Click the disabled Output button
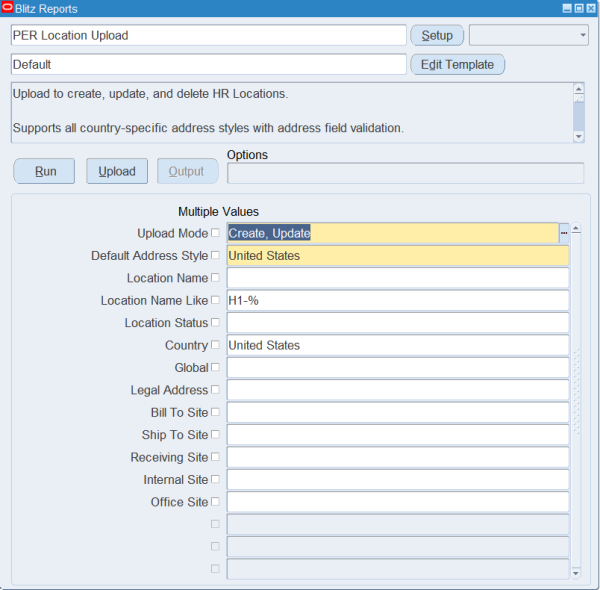Image resolution: width=600 pixels, height=590 pixels. point(188,171)
